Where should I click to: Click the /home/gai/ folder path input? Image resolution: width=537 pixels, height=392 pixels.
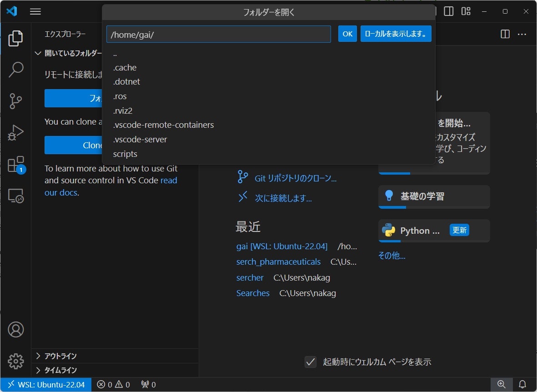tap(219, 34)
